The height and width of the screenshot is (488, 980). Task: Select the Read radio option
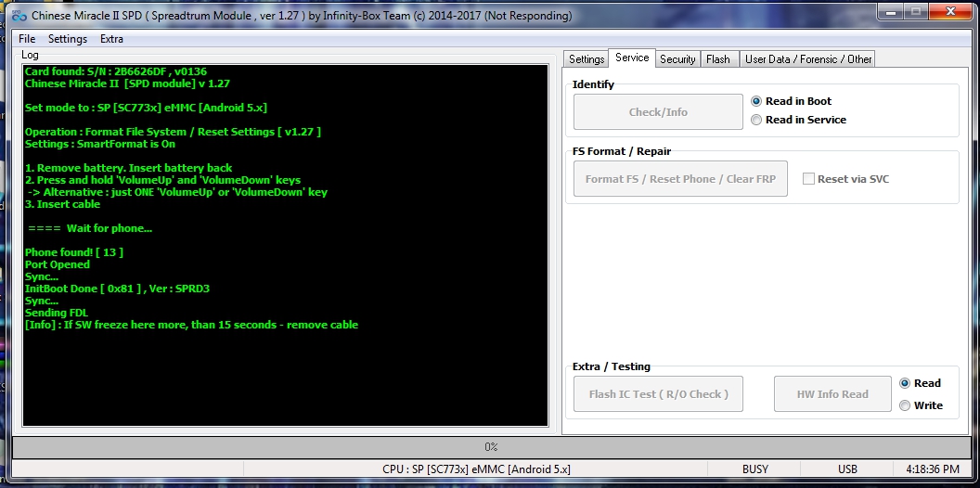920,384
